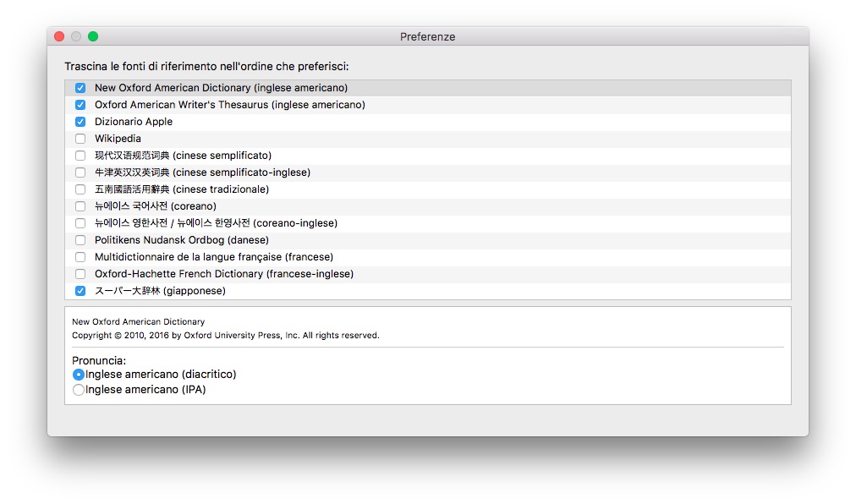The width and height of the screenshot is (856, 504).
Task: Tick the coreano-inglese dictionary checkbox
Action: [80, 223]
